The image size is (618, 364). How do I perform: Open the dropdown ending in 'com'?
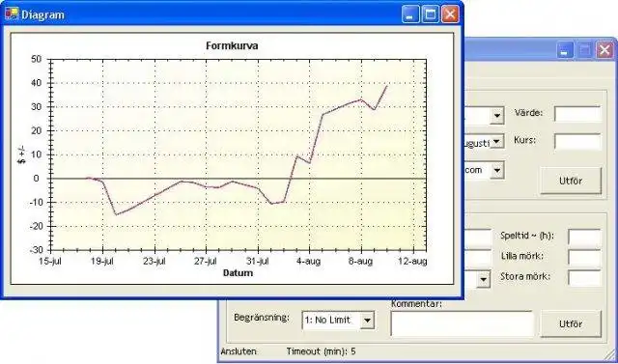[497, 171]
